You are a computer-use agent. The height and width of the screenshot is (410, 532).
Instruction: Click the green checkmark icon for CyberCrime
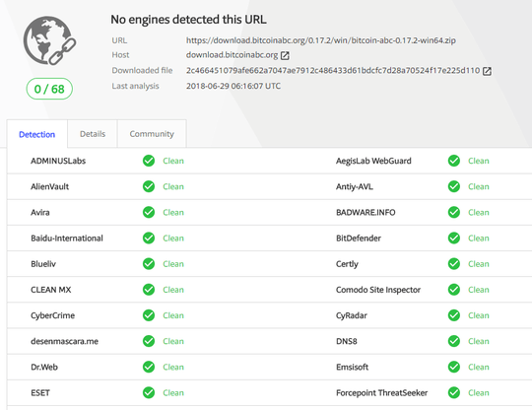[149, 315]
